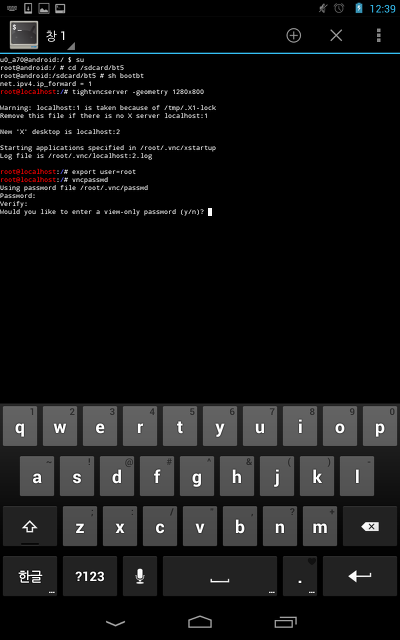
Task: Switch keyboard language with 한글 key
Action: point(30,576)
